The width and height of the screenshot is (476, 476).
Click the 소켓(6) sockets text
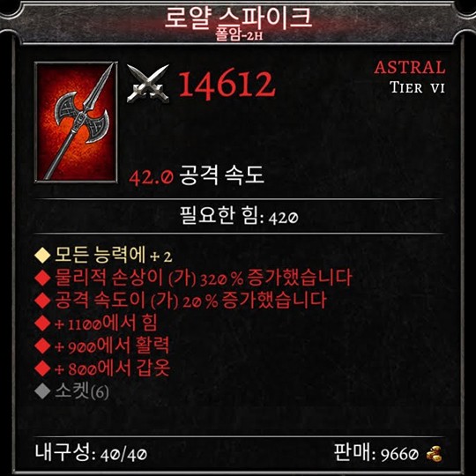(82, 391)
